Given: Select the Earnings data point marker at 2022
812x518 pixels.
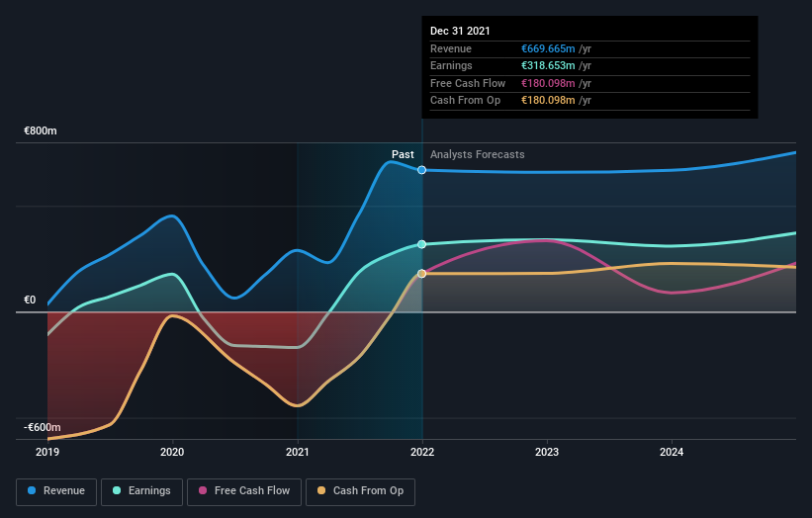Looking at the screenshot, I should pos(422,244).
